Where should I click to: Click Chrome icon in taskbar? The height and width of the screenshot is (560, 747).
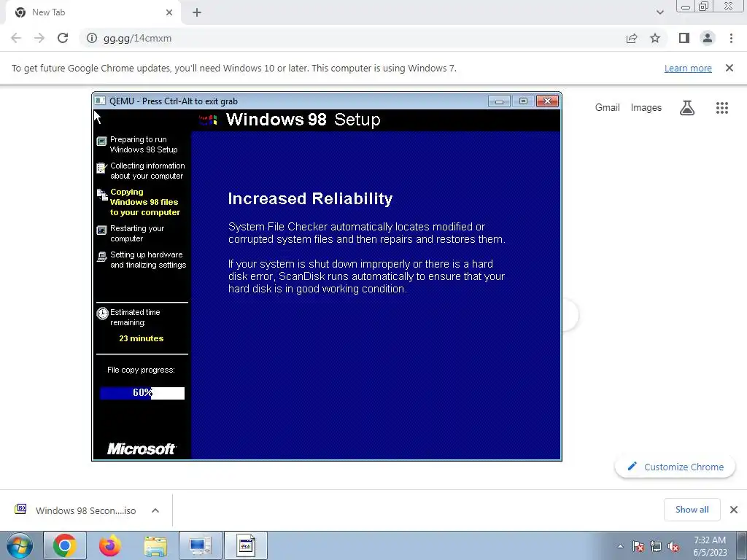(65, 545)
